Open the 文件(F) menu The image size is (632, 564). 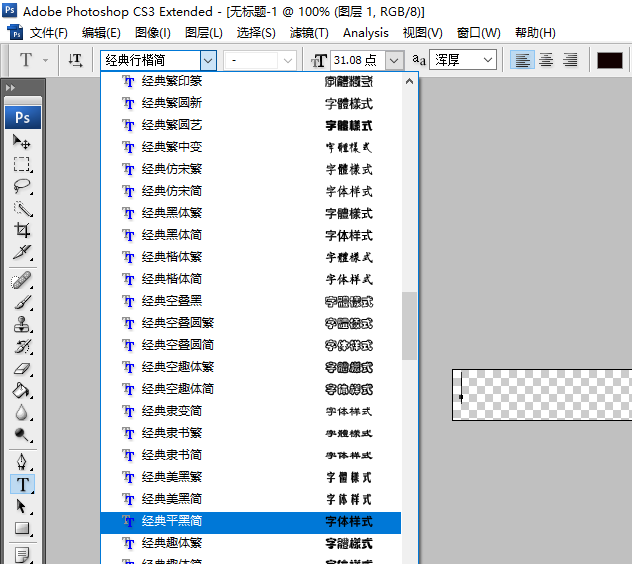pos(48,33)
